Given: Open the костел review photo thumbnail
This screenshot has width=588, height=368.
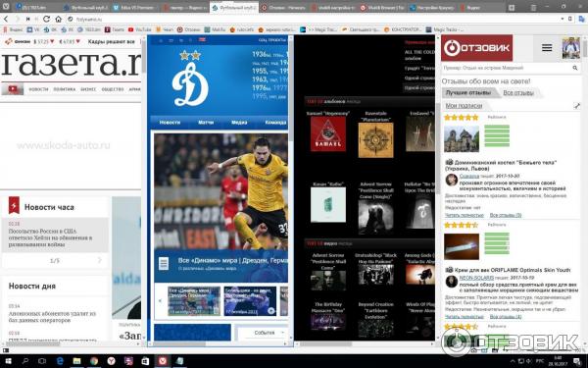Looking at the screenshot, I should point(462,139).
